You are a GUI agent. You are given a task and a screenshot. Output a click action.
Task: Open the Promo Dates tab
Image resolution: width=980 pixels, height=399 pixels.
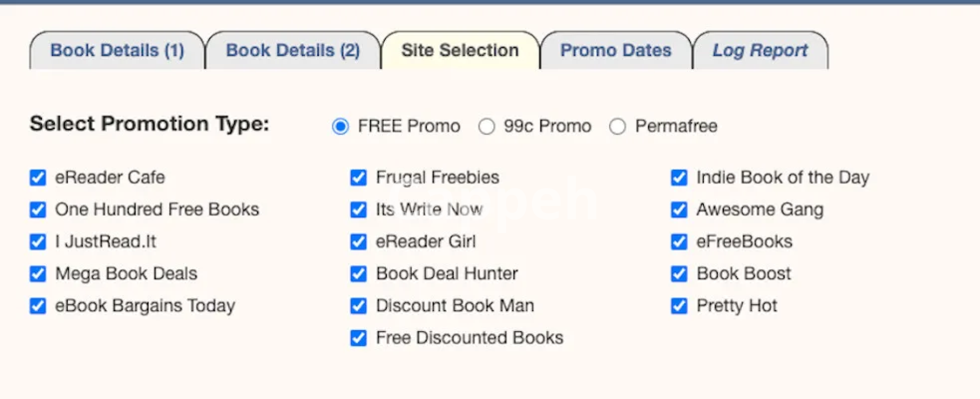616,51
